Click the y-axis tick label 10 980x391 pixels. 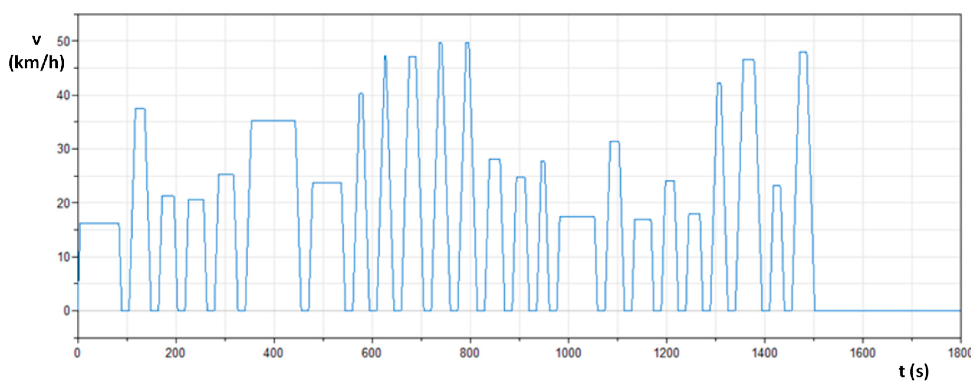pyautogui.click(x=64, y=257)
